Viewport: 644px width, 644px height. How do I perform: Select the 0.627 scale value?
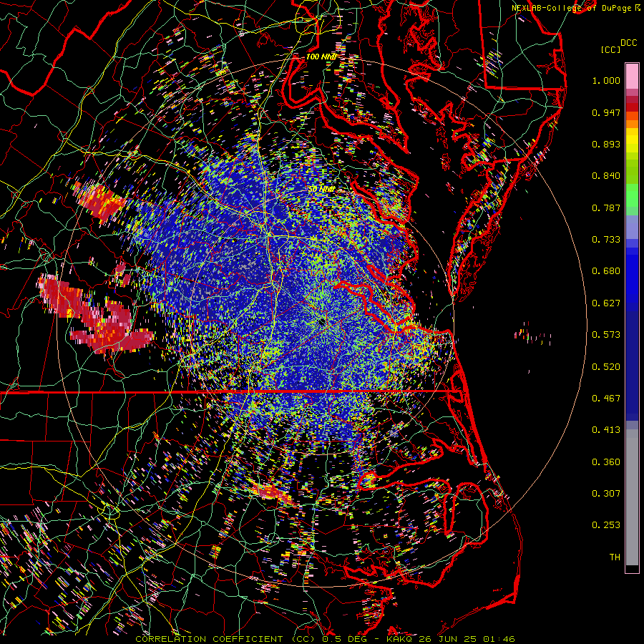tap(606, 303)
